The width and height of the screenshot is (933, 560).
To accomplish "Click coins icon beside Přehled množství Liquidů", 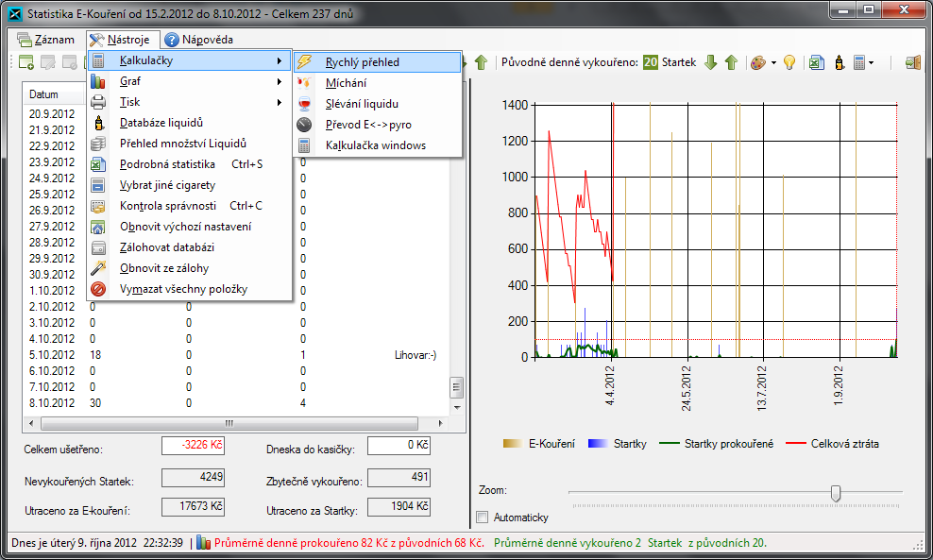I will tap(98, 144).
